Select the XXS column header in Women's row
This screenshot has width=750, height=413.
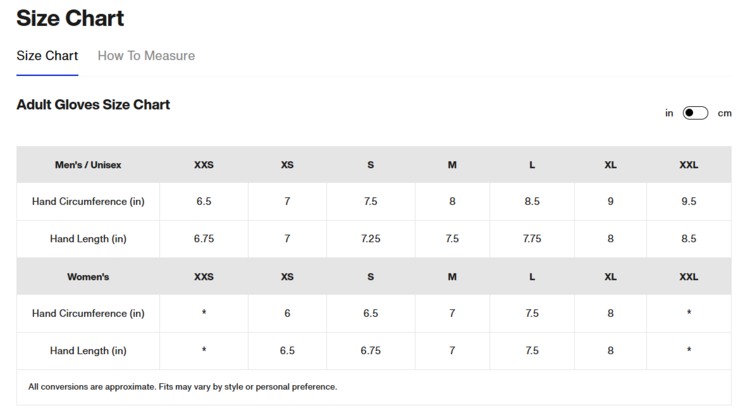point(204,276)
